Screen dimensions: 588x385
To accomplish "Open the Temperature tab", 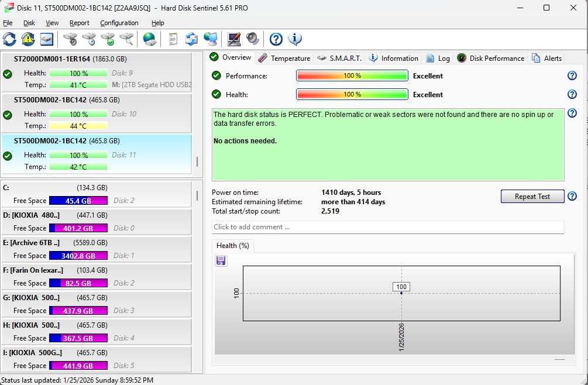I will pos(284,58).
